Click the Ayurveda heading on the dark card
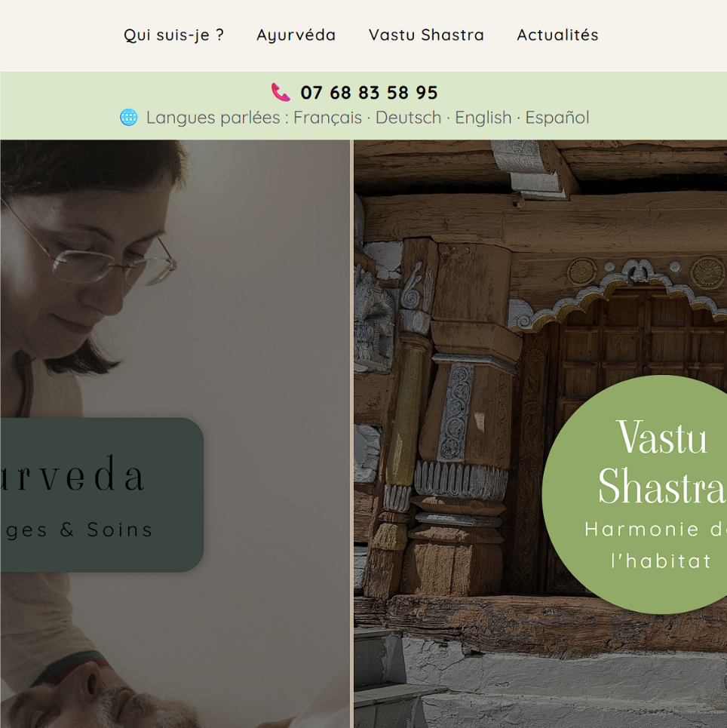 tap(72, 474)
